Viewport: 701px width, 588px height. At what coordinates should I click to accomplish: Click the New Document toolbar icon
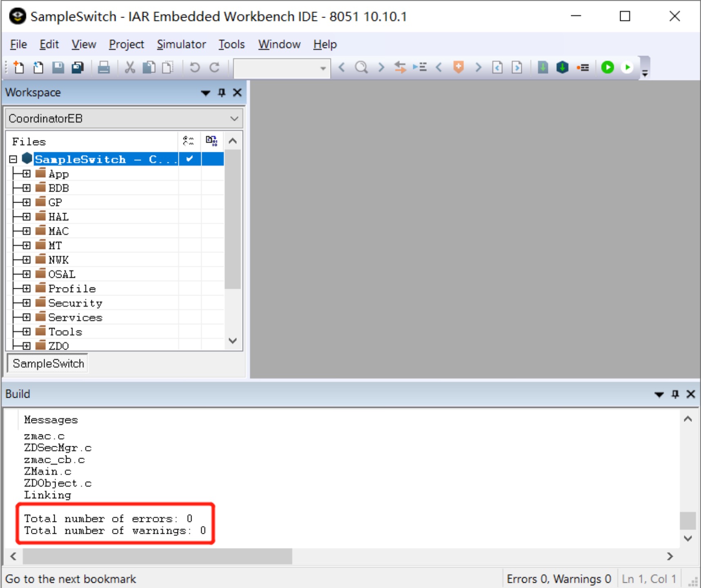[x=19, y=67]
